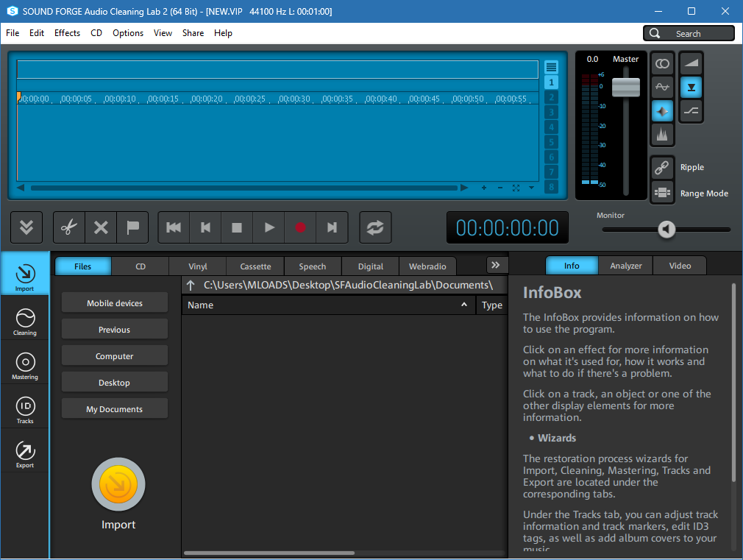The height and width of the screenshot is (560, 743).
Task: Click the Previous folder button
Action: tap(115, 330)
